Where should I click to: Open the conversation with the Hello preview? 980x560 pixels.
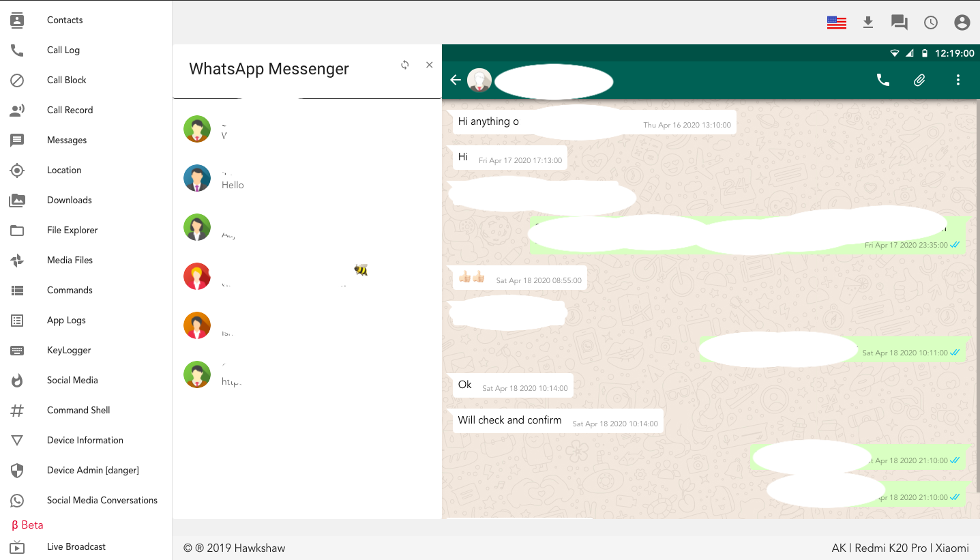[307, 178]
